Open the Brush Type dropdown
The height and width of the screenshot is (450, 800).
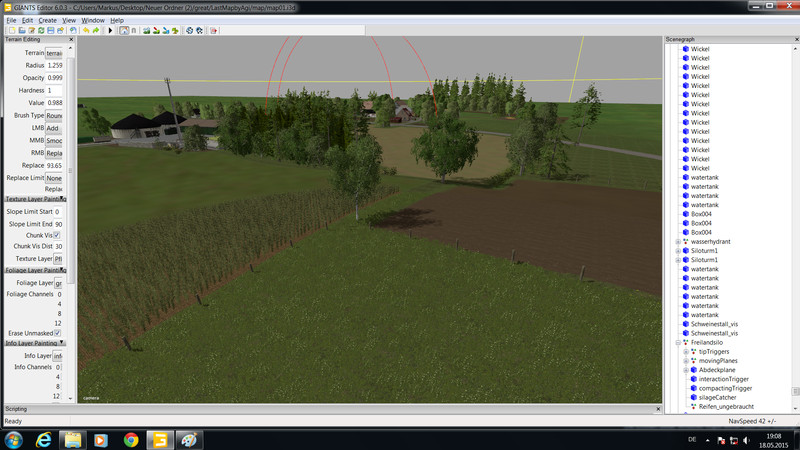coord(54,116)
